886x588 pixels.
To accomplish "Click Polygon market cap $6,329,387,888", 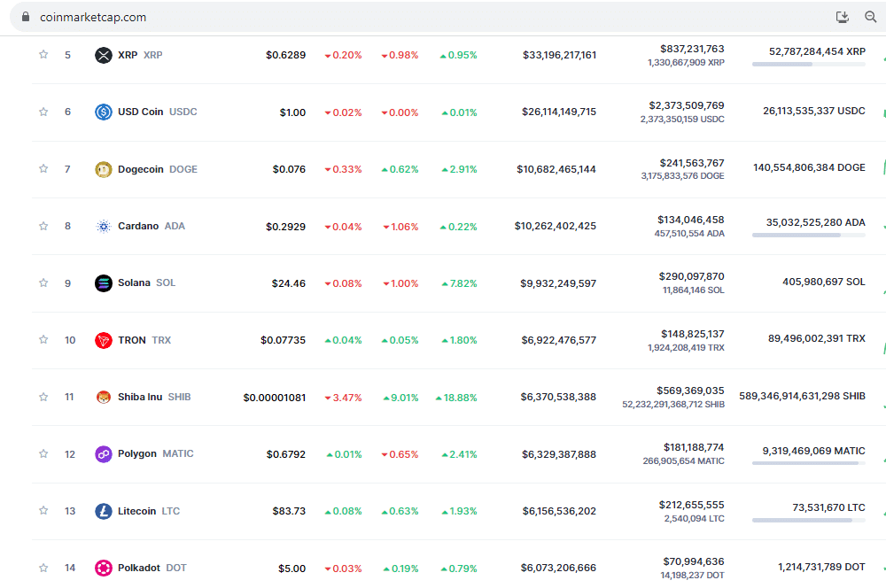I will tap(559, 454).
